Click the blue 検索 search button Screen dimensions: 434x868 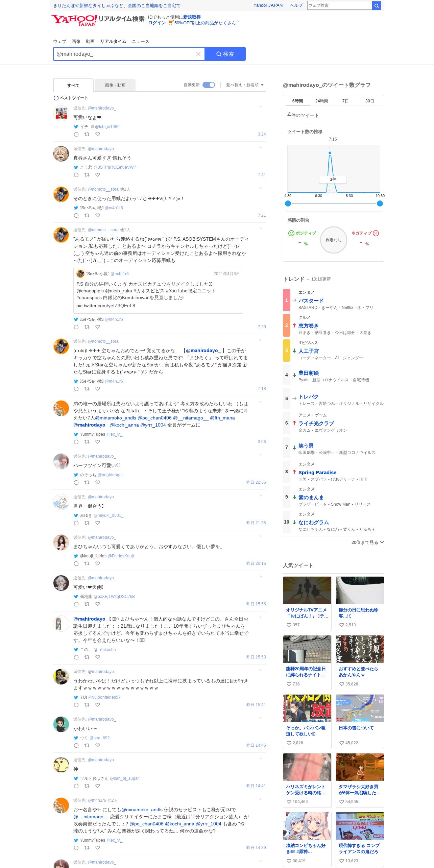click(x=225, y=54)
